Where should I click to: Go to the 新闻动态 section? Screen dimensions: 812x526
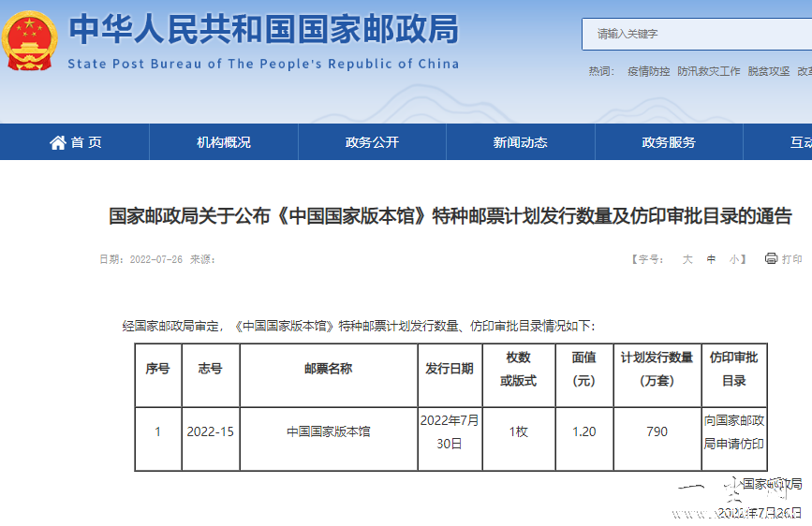click(x=521, y=142)
